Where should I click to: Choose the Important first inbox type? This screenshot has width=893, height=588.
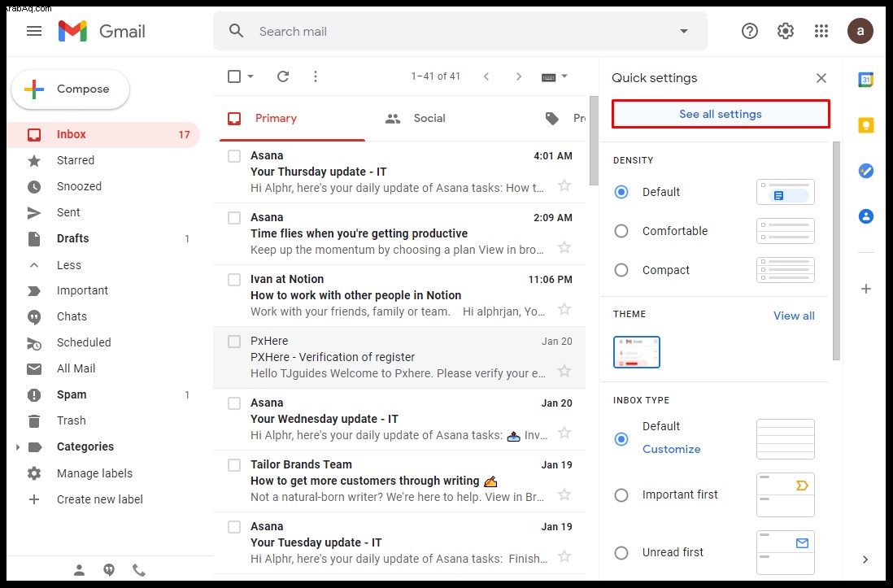pos(621,494)
